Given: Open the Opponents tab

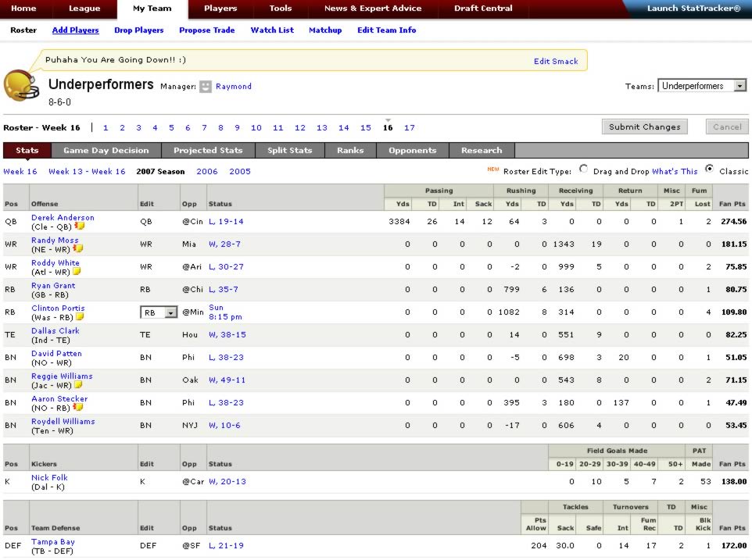Looking at the screenshot, I should 413,151.
